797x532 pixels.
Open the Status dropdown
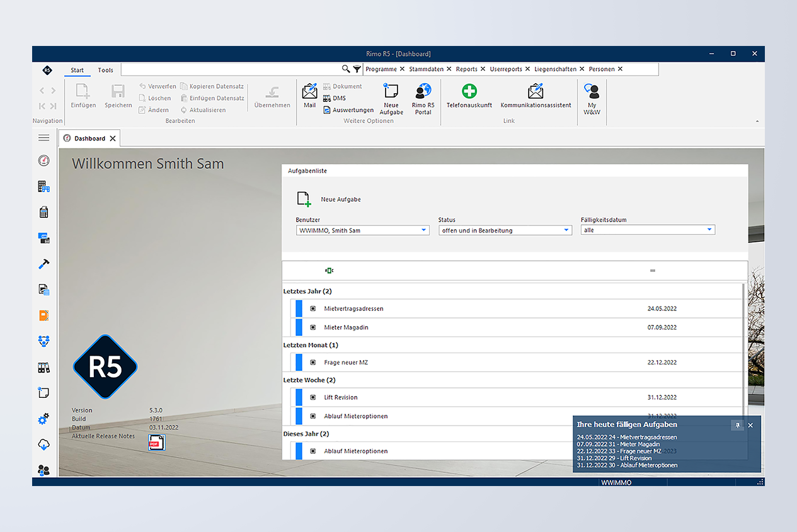[x=566, y=230]
